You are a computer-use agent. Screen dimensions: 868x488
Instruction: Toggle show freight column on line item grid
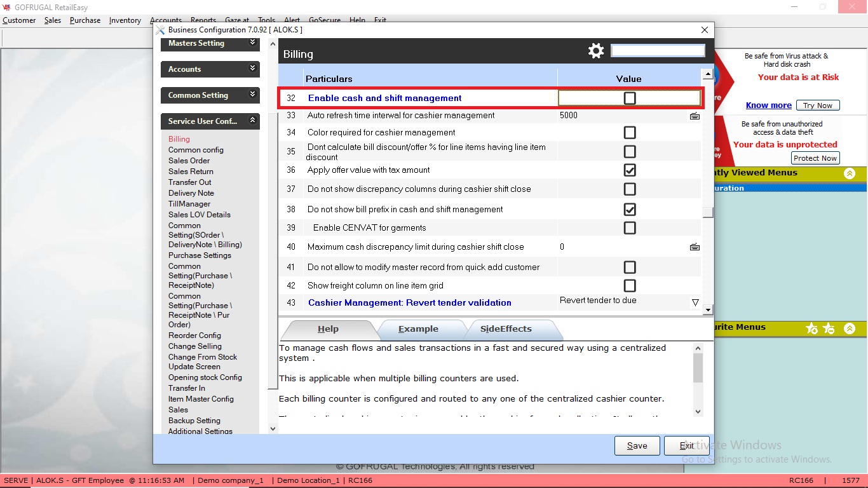click(x=630, y=286)
